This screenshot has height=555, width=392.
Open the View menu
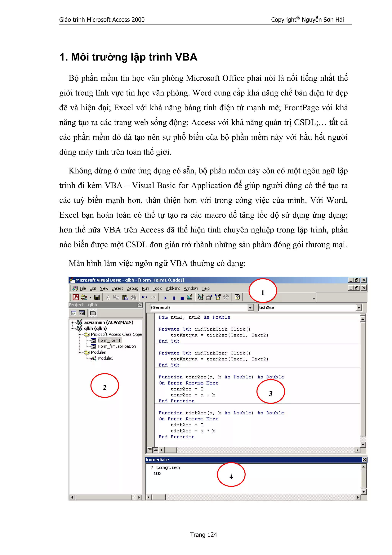[x=104, y=288]
